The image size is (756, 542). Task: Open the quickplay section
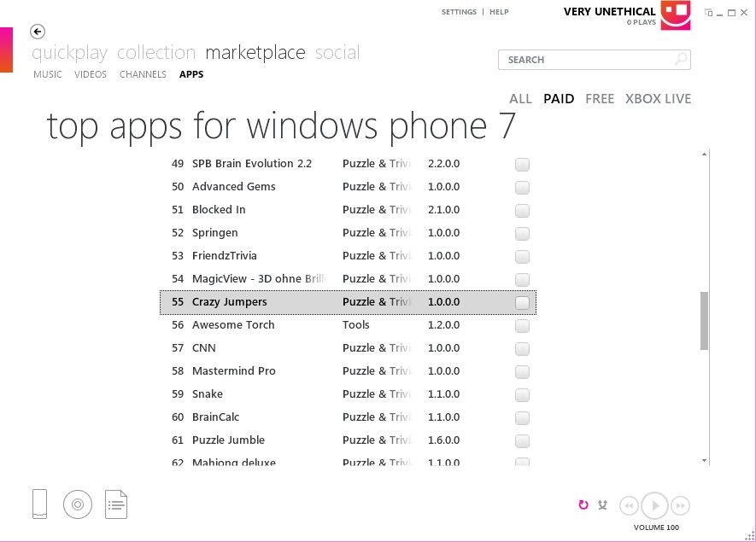pyautogui.click(x=69, y=53)
